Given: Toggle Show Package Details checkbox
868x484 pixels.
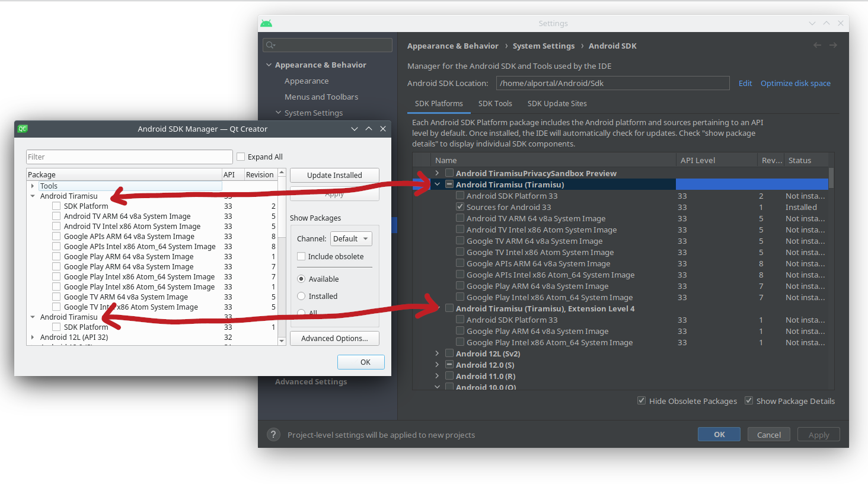Looking at the screenshot, I should [749, 400].
